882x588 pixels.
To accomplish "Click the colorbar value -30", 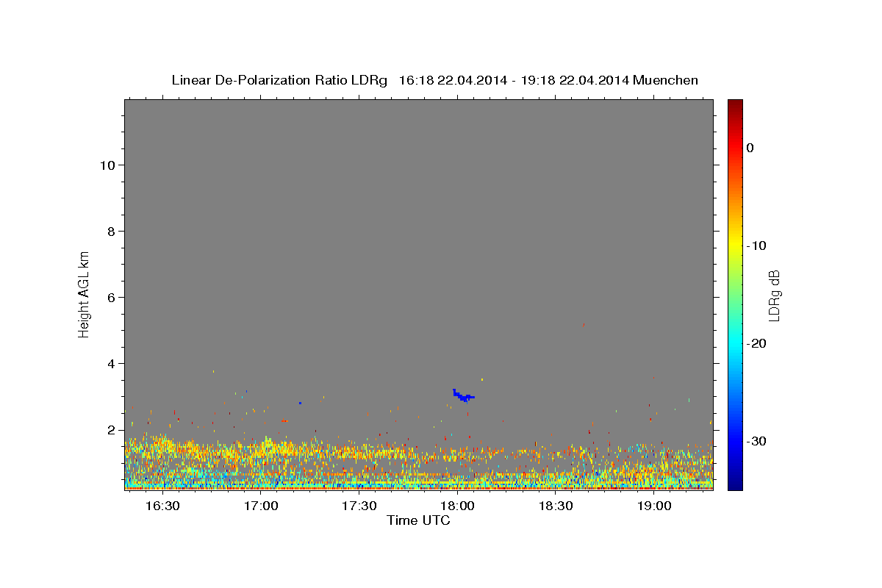I will (x=756, y=441).
